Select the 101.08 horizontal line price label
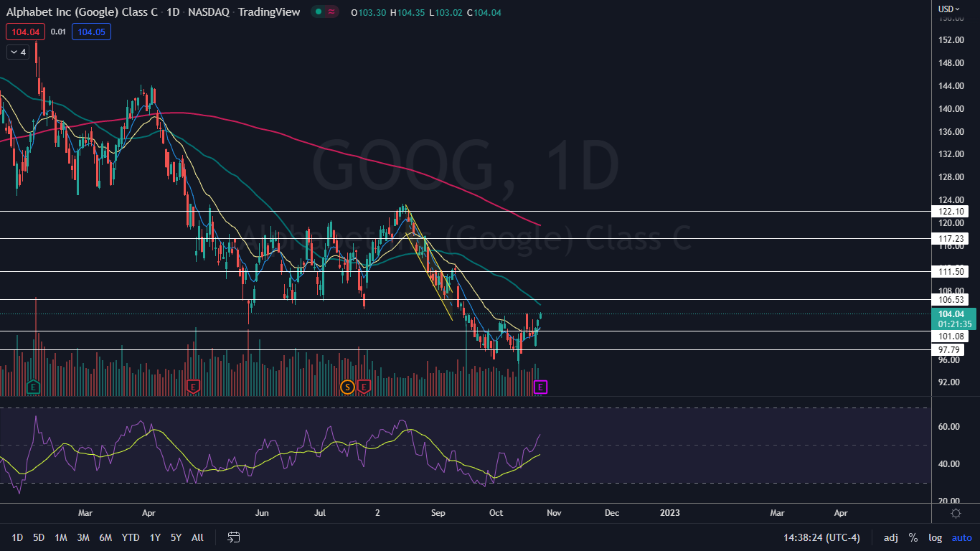Screen dimensions: 980x551 pos(950,336)
